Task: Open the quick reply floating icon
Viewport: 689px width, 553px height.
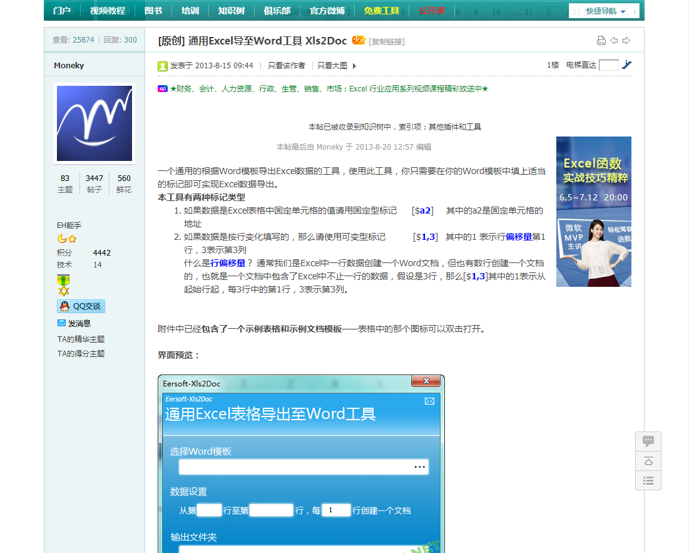Action: coord(648,441)
